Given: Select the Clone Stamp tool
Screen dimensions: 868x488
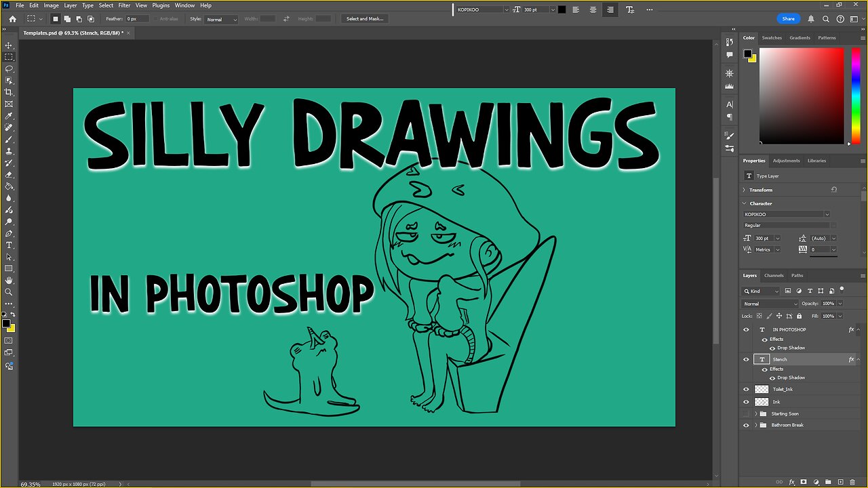Looking at the screenshot, I should [9, 151].
